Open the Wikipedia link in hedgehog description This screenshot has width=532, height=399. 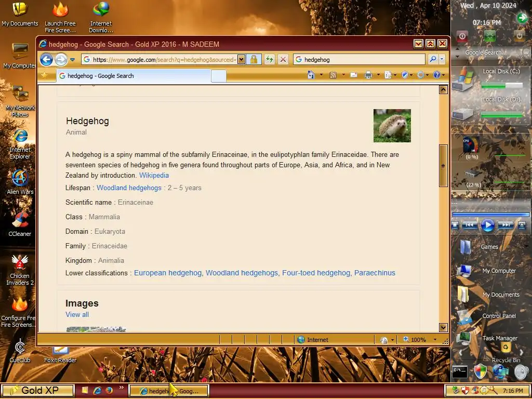(x=154, y=176)
